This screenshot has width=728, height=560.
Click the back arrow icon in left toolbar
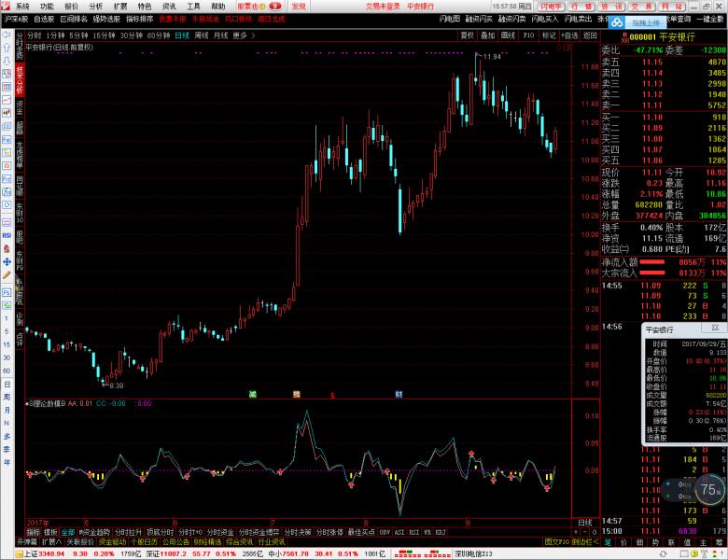pyautogui.click(x=7, y=35)
